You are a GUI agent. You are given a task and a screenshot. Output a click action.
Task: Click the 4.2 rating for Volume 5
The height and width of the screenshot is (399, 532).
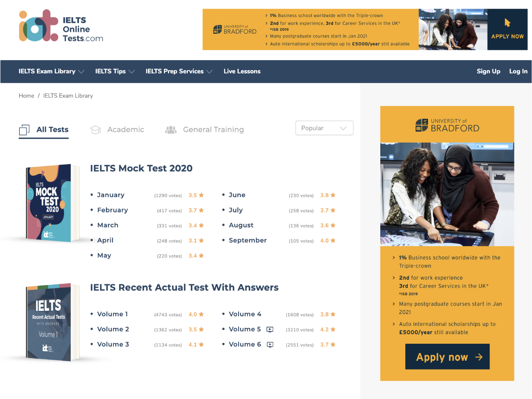(x=324, y=330)
